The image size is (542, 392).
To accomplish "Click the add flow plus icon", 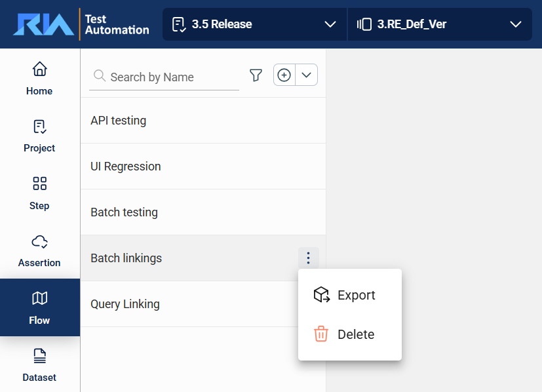I will coord(284,75).
